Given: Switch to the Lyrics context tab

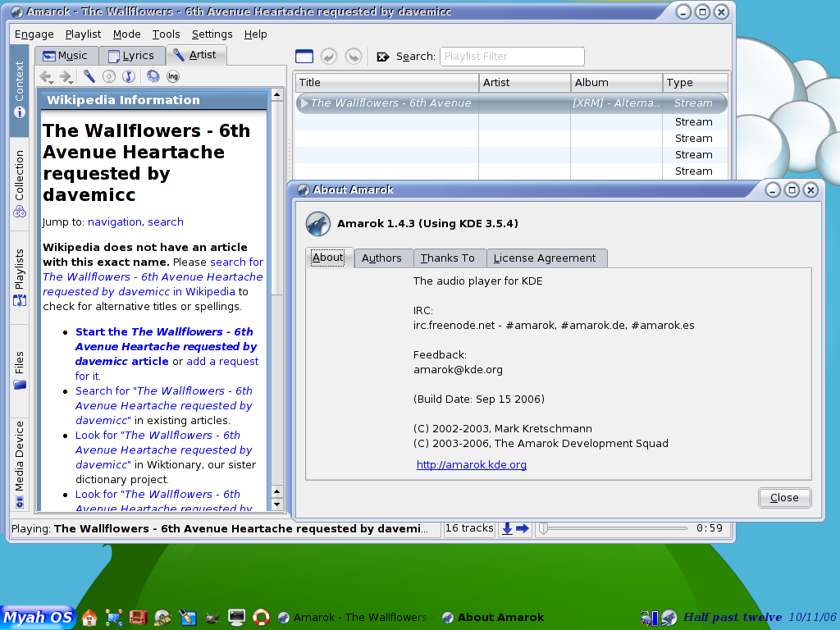Looking at the screenshot, I should point(132,56).
